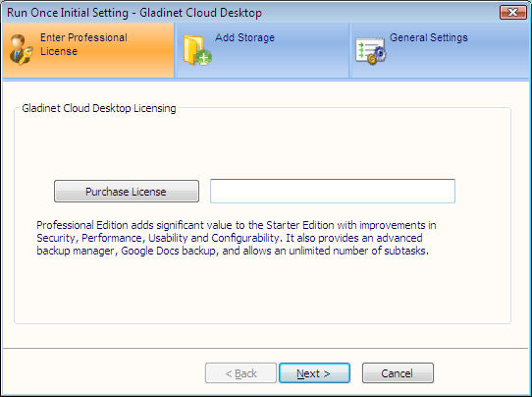
Task: Click the Gladinet Cloud Desktop Licensing group label
Action: pyautogui.click(x=99, y=108)
